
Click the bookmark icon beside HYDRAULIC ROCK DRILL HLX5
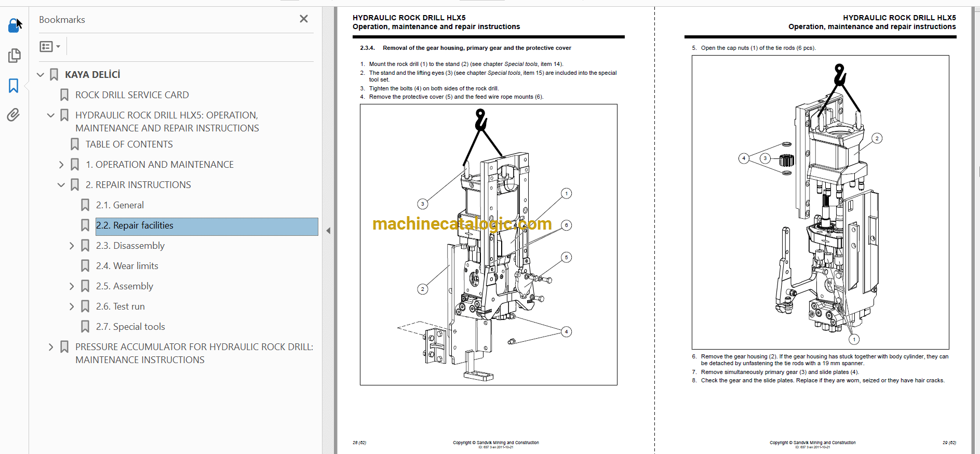[x=64, y=115]
